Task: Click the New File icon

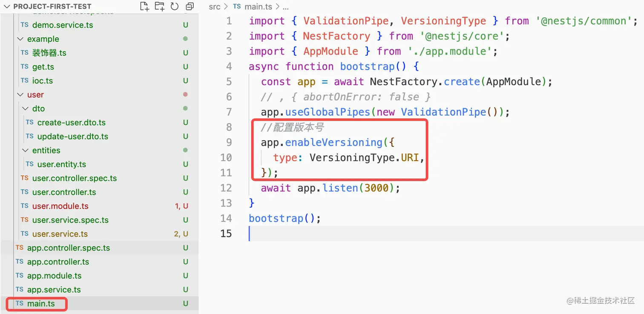Action: tap(144, 6)
